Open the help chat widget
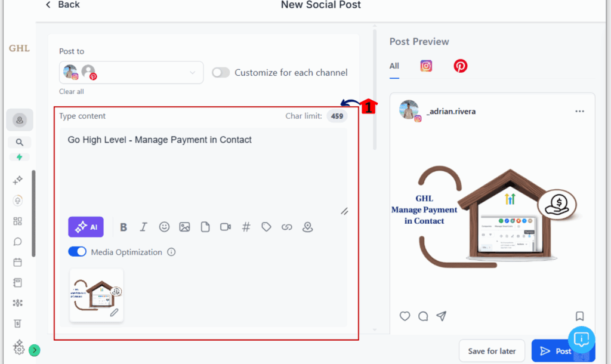 point(581,340)
